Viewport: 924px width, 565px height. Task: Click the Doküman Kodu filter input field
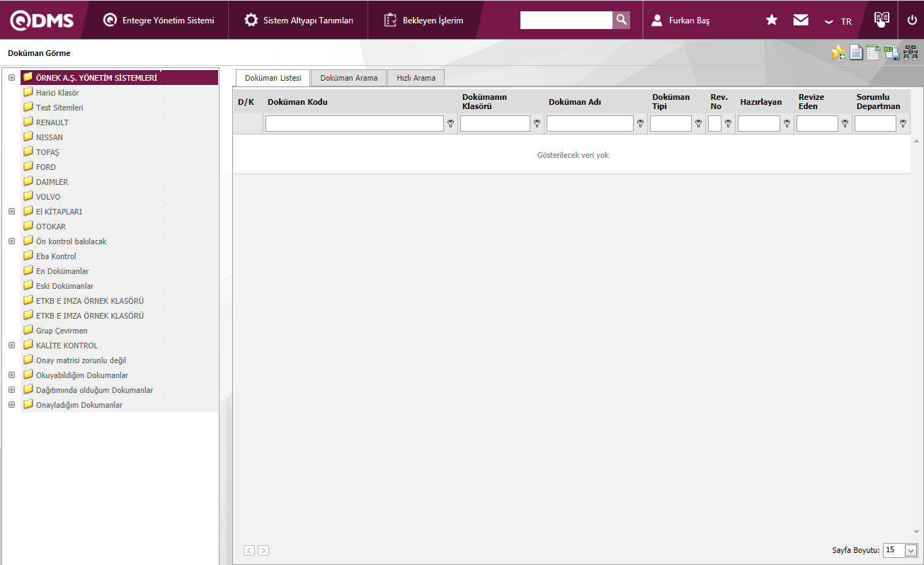point(354,124)
